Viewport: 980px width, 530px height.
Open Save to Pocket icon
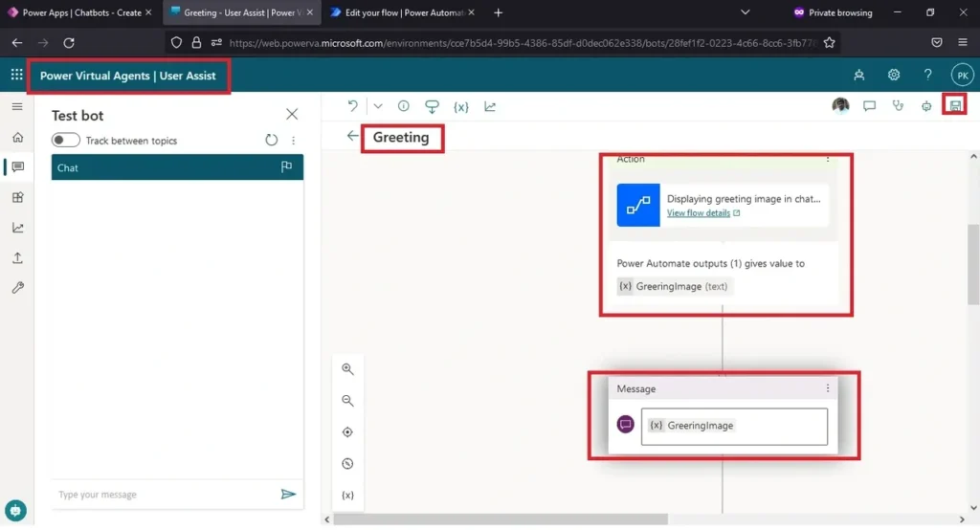pyautogui.click(x=937, y=42)
